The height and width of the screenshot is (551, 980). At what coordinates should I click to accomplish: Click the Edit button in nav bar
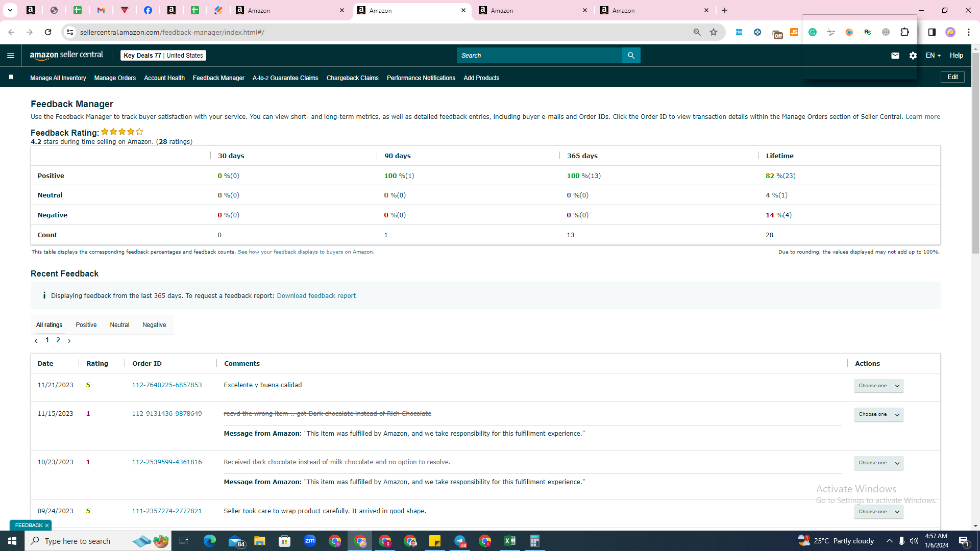click(952, 77)
